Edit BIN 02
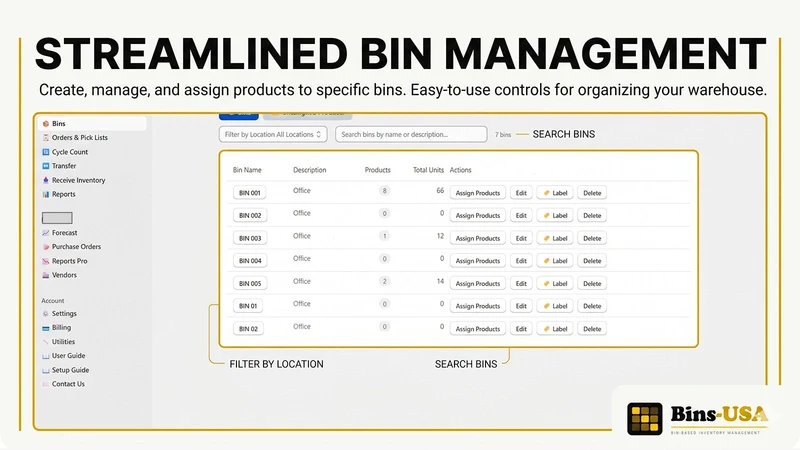Image resolution: width=800 pixels, height=450 pixels. click(521, 329)
